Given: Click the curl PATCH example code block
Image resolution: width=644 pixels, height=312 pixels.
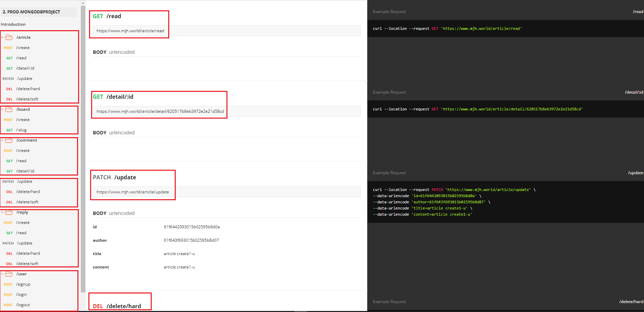Looking at the screenshot, I should click(506, 202).
